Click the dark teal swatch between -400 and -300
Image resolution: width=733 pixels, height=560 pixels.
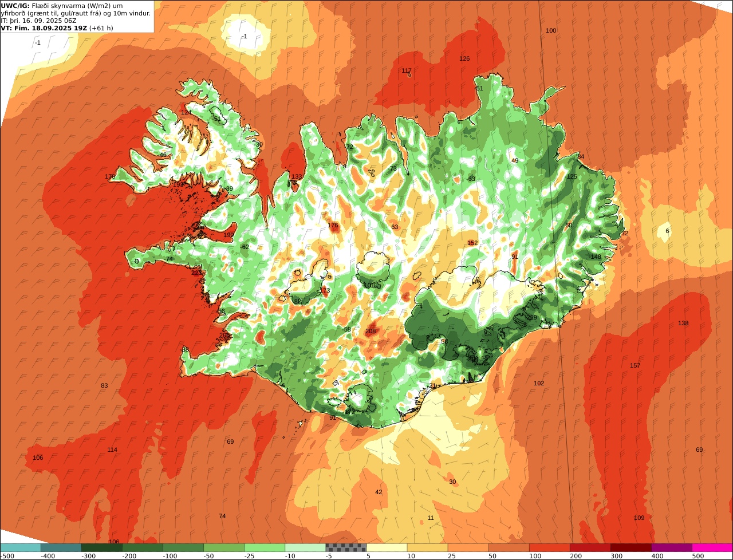point(61,547)
